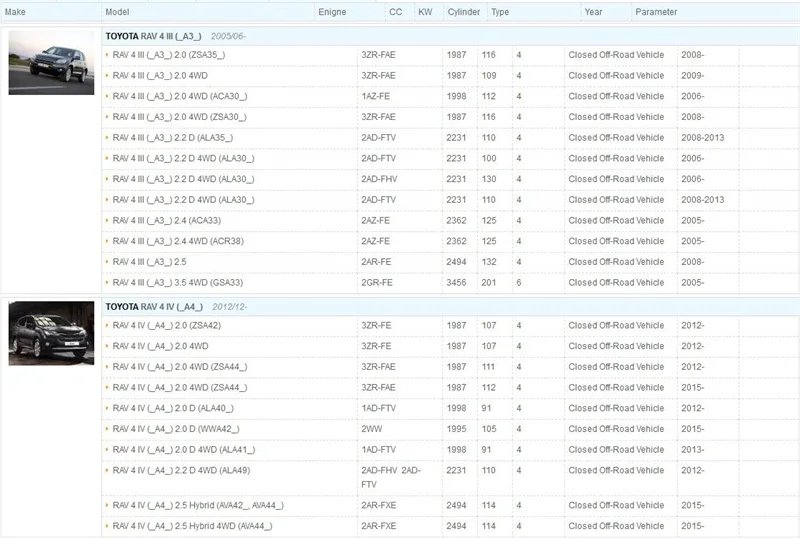
Task: Select RAV 4 IV 2.0 (ZSA42) model
Action: tap(167, 325)
